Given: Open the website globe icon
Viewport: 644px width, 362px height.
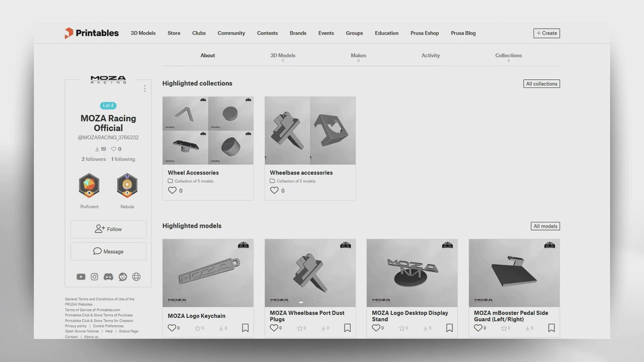Looking at the screenshot, I should (x=136, y=277).
